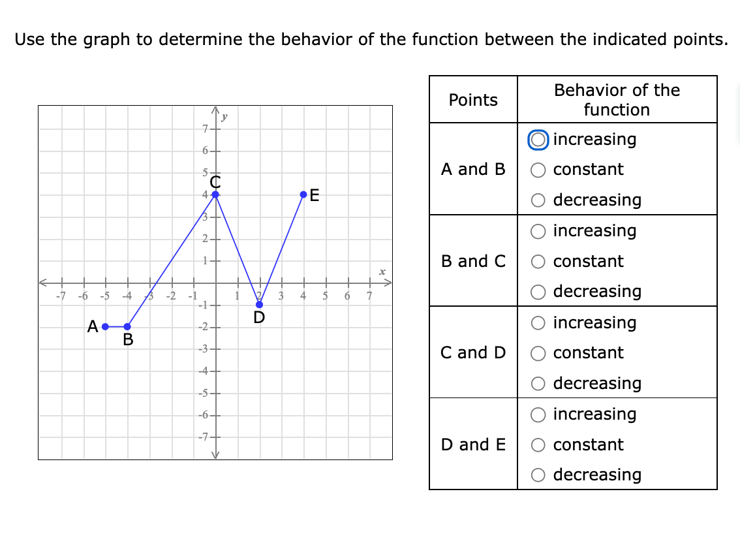Select increasing for points A and B
740x560 pixels.
(x=537, y=139)
